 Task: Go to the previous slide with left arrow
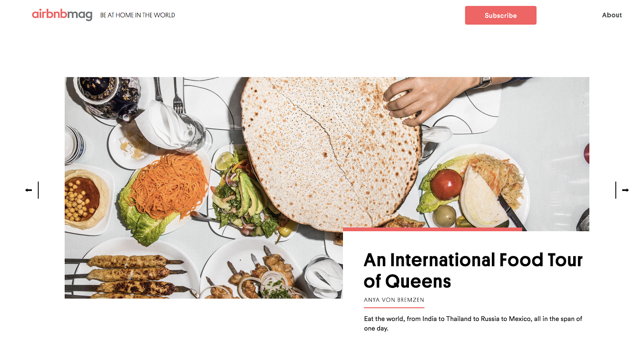pos(29,190)
